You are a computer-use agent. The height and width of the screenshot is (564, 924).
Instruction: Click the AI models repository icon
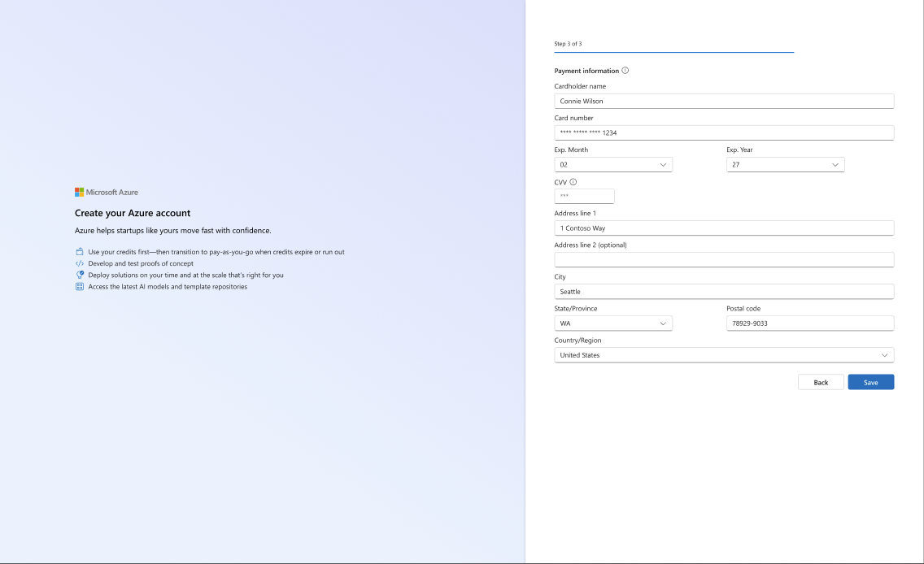pos(80,287)
